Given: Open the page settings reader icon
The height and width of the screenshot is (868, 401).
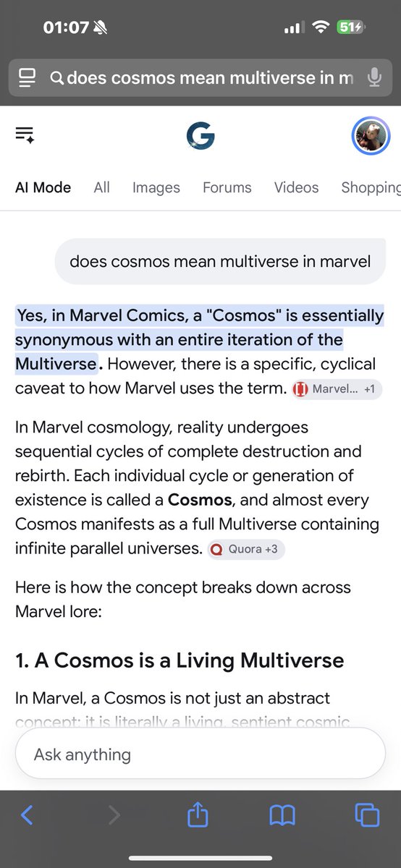Looking at the screenshot, I should [28, 77].
